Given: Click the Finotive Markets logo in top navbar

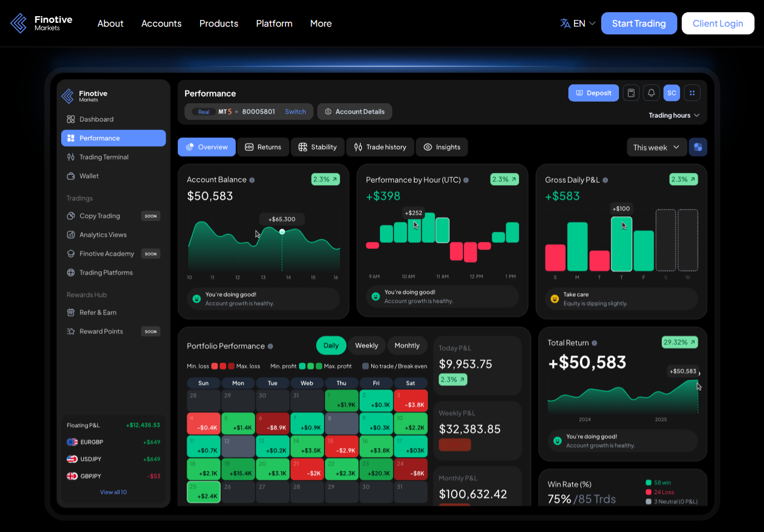Looking at the screenshot, I should pos(42,23).
